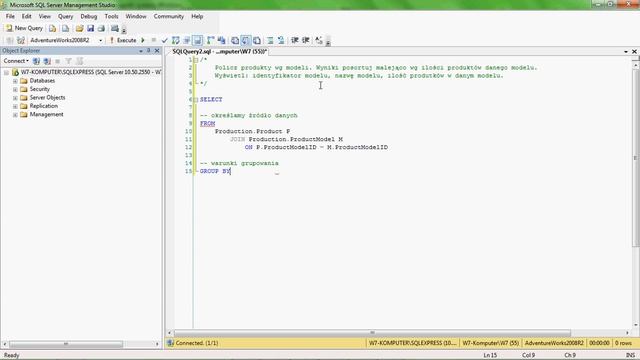Open Object Explorer window position dropdown
This screenshot has height=360, width=640.
[141, 51]
